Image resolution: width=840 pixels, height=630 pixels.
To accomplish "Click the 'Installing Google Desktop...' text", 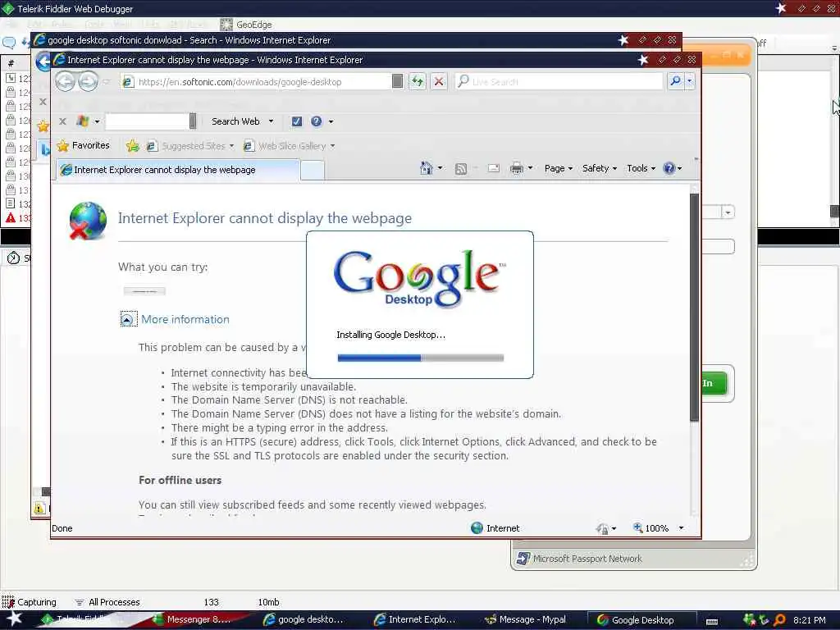I will pos(390,335).
